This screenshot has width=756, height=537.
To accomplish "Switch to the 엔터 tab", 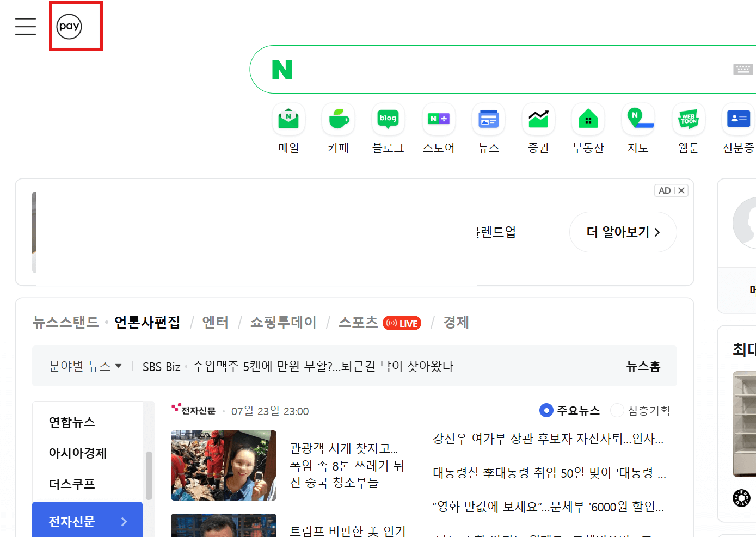I will pyautogui.click(x=215, y=322).
